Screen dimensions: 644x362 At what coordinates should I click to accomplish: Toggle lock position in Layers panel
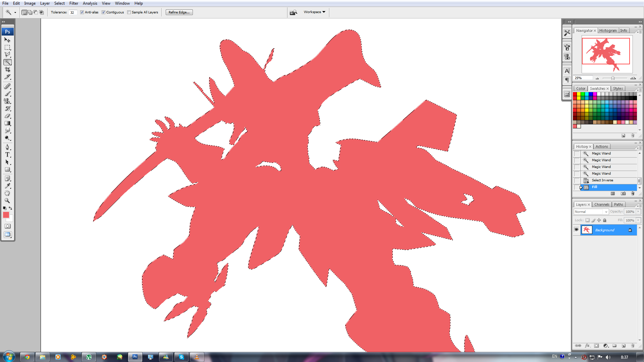tap(599, 220)
